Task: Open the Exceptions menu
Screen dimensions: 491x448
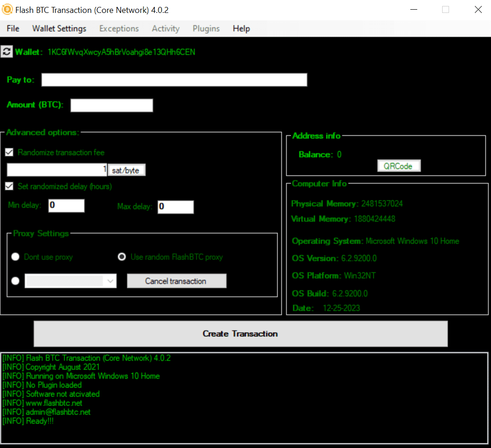Action: [119, 29]
